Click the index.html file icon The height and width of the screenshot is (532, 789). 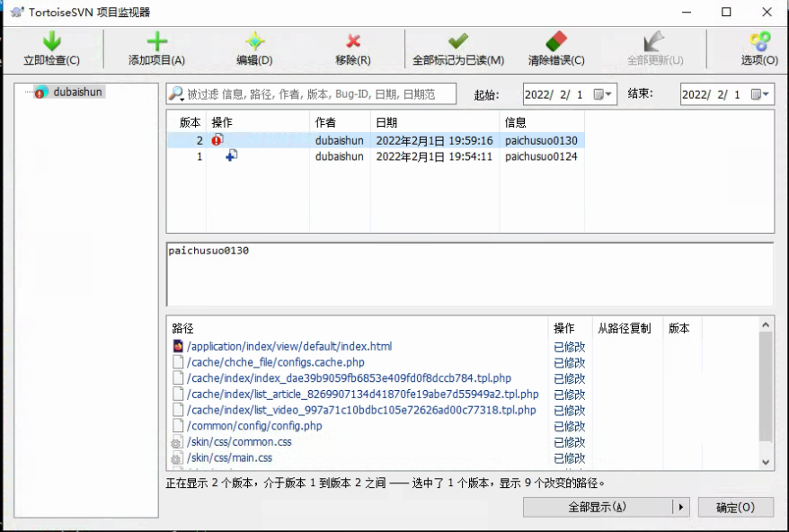click(178, 346)
